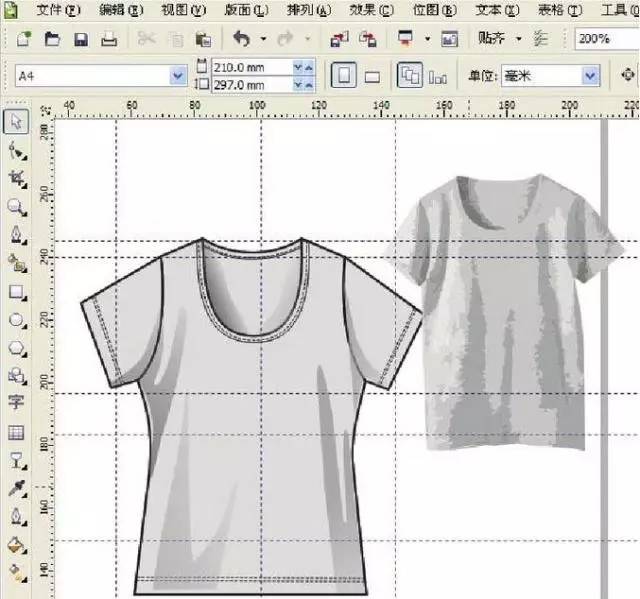Open the 文件 (File) menu

60,10
